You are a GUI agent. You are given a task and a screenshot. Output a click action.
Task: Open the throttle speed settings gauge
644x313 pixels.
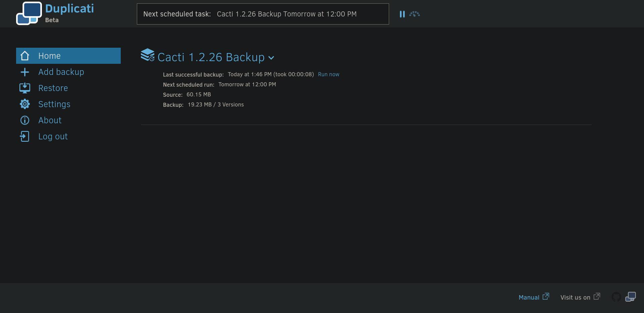415,14
